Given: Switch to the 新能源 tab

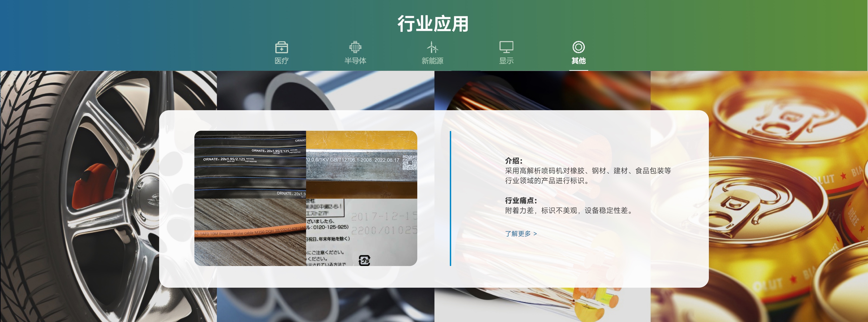Looking at the screenshot, I should coord(432,61).
